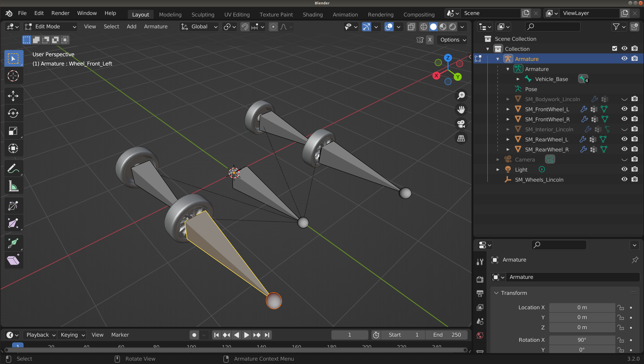Jump to the last frame with the playback button
This screenshot has height=364, width=644.
[x=267, y=335]
